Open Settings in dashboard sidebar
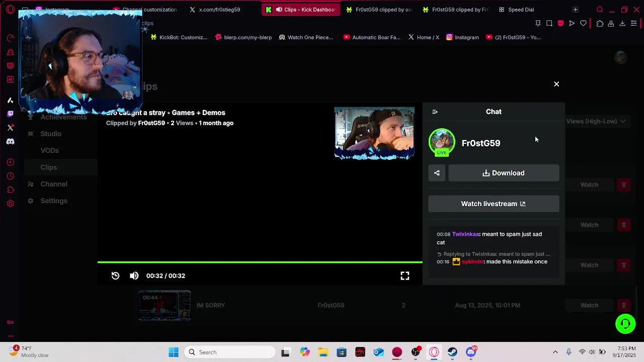This screenshot has width=644, height=362. click(x=54, y=201)
